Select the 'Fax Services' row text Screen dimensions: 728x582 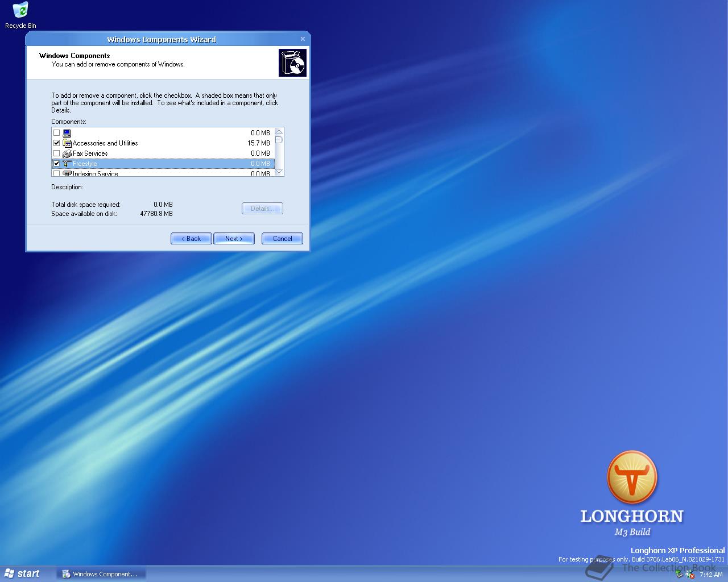point(90,153)
